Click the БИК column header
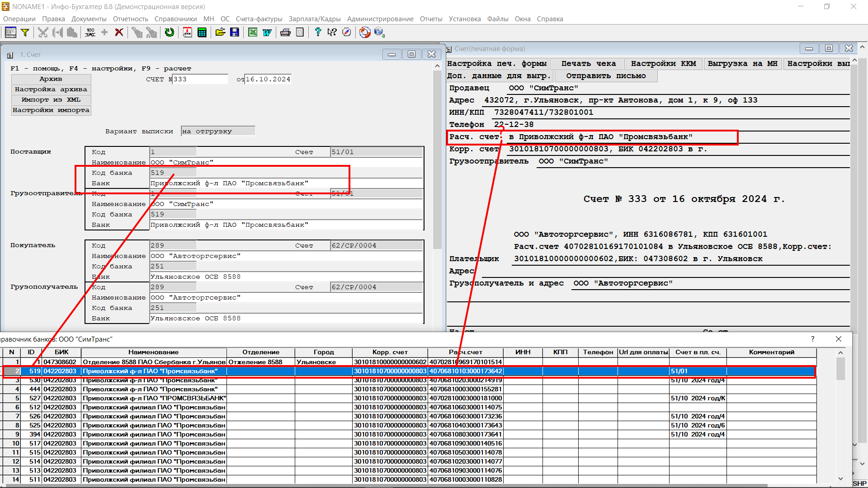The width and height of the screenshot is (868, 488). (x=62, y=352)
